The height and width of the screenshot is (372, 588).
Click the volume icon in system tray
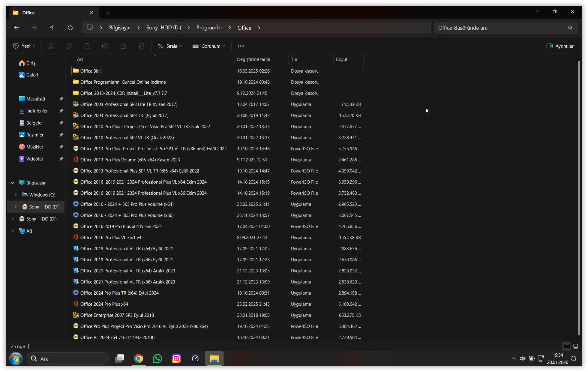tap(522, 358)
